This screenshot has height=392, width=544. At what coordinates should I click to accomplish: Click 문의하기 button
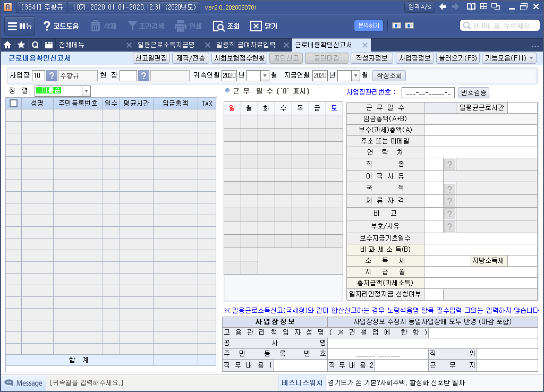[x=369, y=25]
